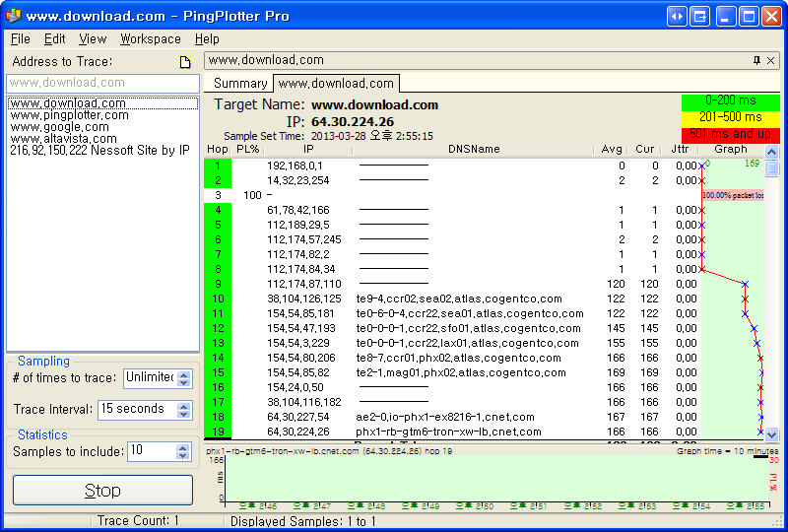Screen dimensions: 788x532
Task: Click the DNSName column header
Action: (x=474, y=150)
